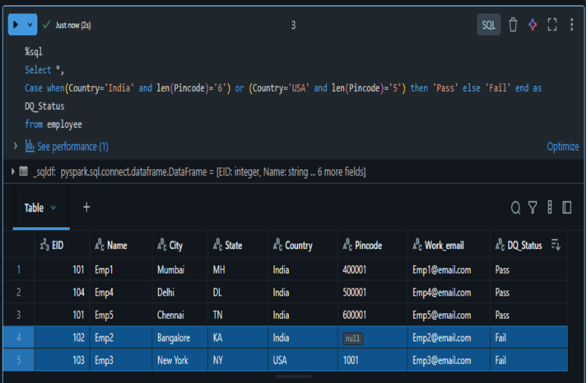Viewport: 588px width, 383px height.
Task: Click the Pincode column header
Action: click(372, 245)
